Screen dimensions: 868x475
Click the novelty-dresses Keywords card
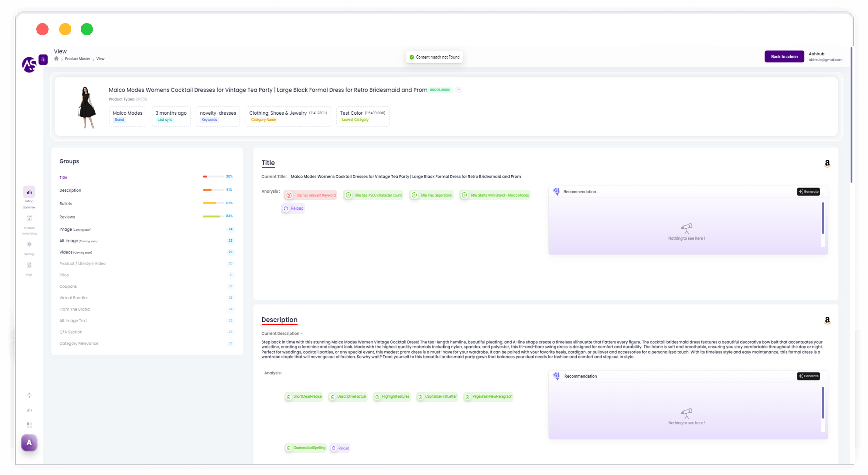218,116
